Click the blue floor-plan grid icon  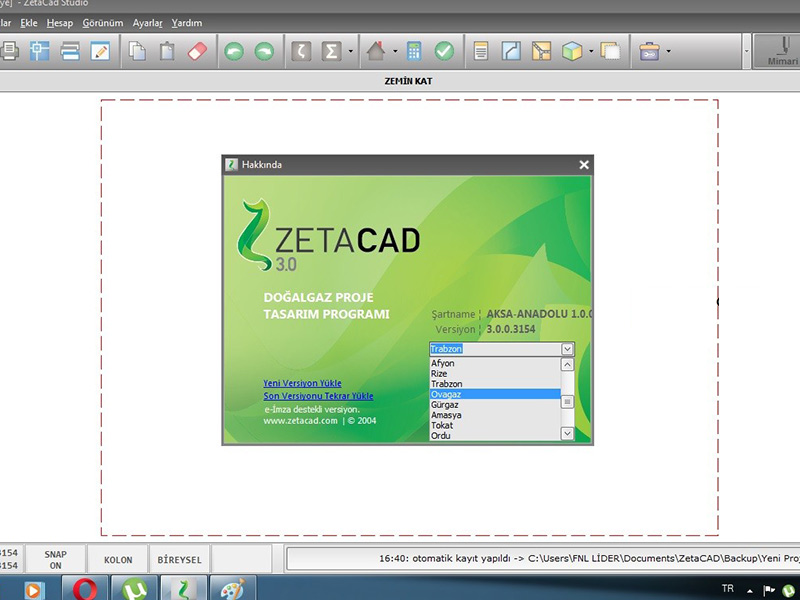point(40,51)
